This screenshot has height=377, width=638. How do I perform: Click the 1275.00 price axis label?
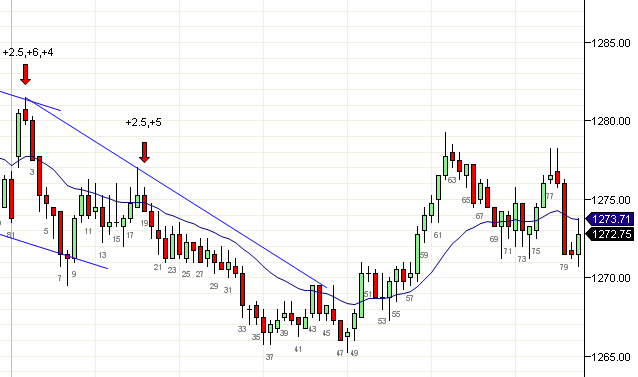click(611, 200)
